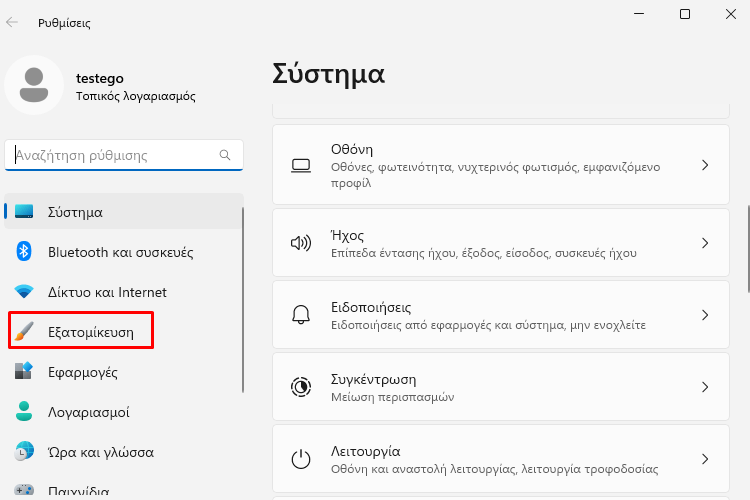This screenshot has width=750, height=500.
Task: Click the Εφαρμογές apps icon
Action: tap(24, 371)
